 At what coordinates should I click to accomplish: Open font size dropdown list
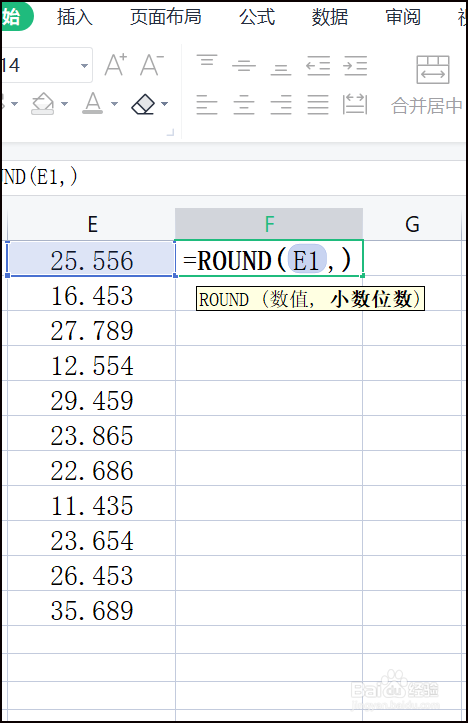(84, 65)
